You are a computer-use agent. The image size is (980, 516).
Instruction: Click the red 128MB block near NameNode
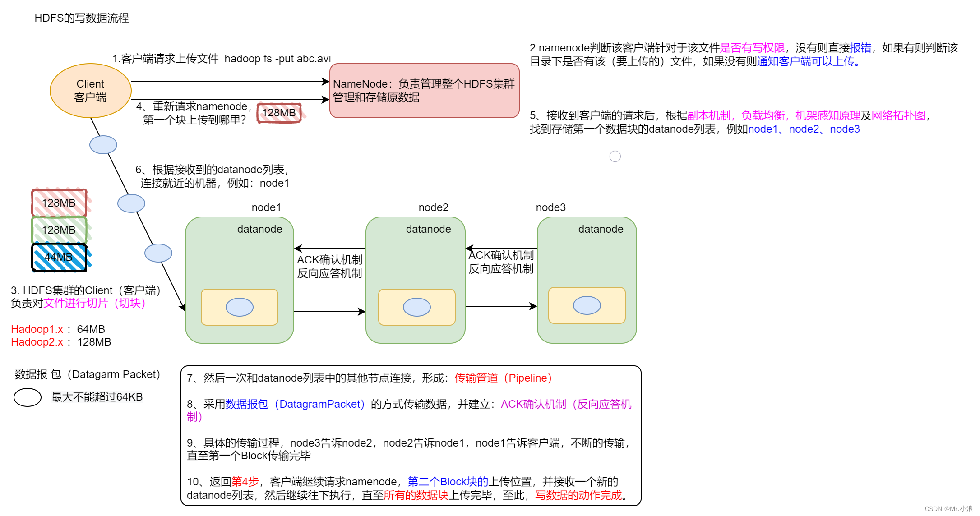[x=279, y=113]
